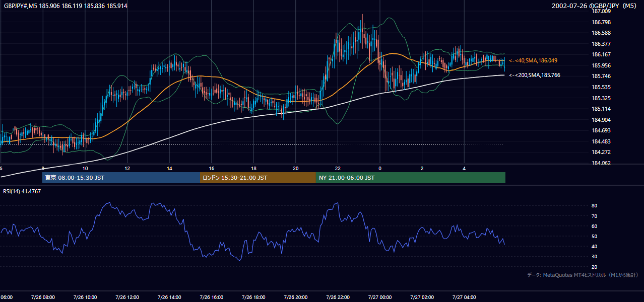Click the 7/26 16:00 bottom time label
Screen dimensions: 644x302
tap(212, 297)
